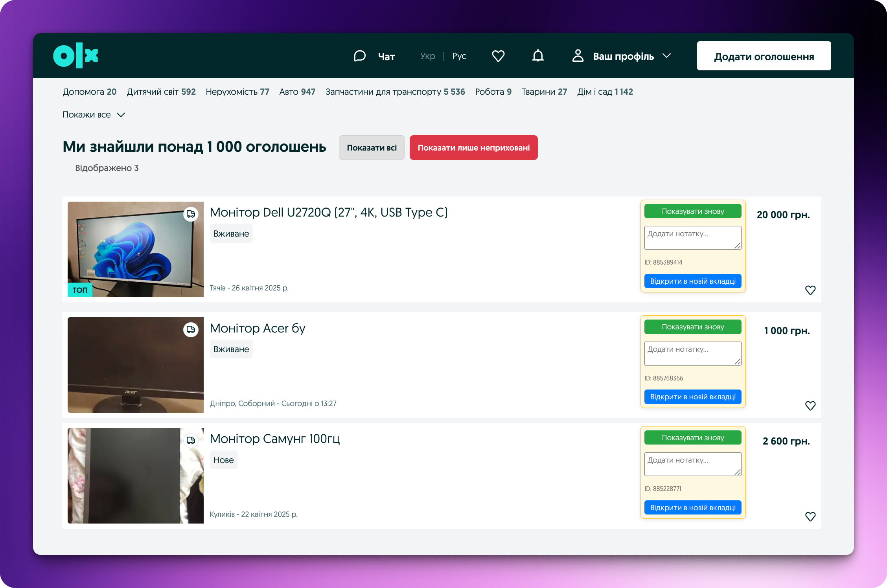The width and height of the screenshot is (887, 588).
Task: Open title Монітор Dell U2720Q listing
Action: (x=329, y=213)
